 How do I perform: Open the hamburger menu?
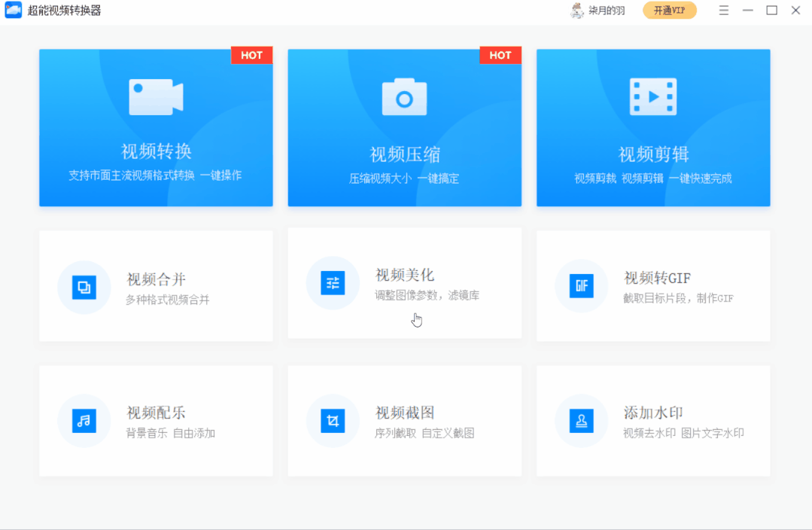723,10
